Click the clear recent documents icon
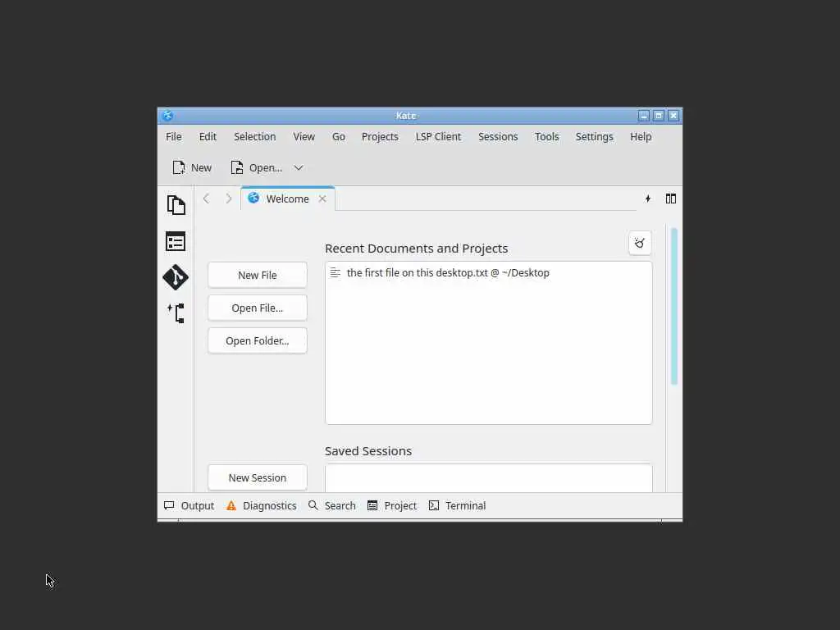The height and width of the screenshot is (630, 840). coord(640,243)
